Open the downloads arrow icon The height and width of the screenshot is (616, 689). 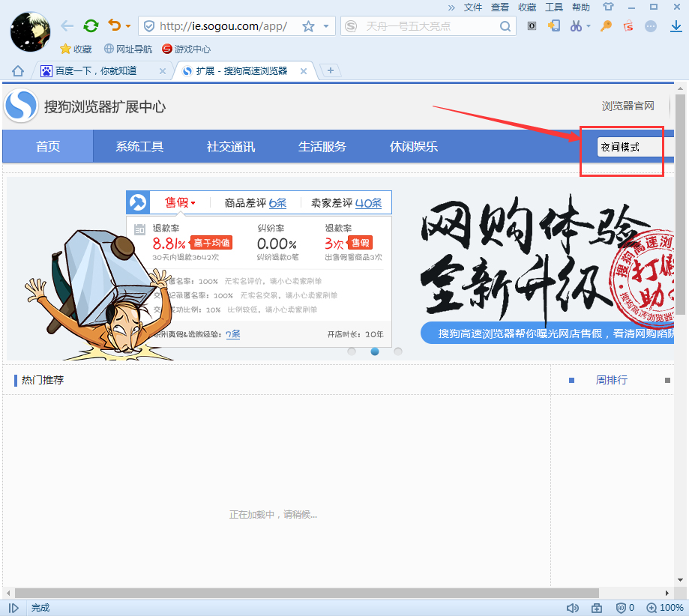click(676, 26)
